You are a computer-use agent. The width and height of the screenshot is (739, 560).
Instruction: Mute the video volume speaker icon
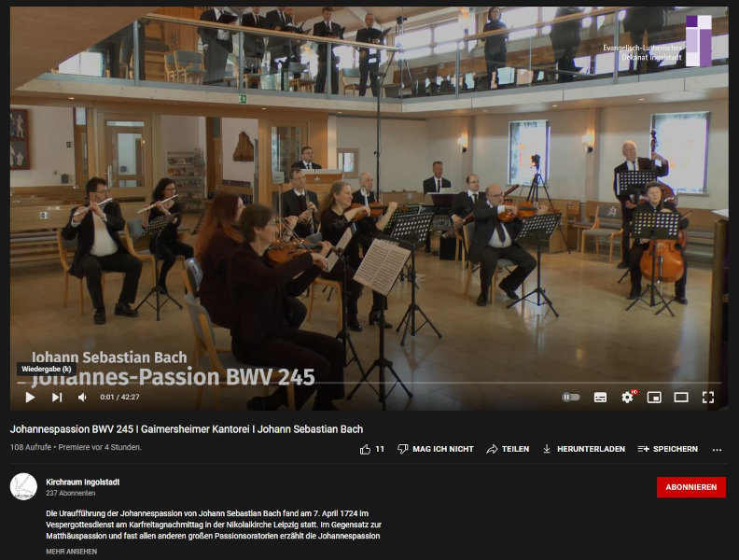pyautogui.click(x=82, y=398)
